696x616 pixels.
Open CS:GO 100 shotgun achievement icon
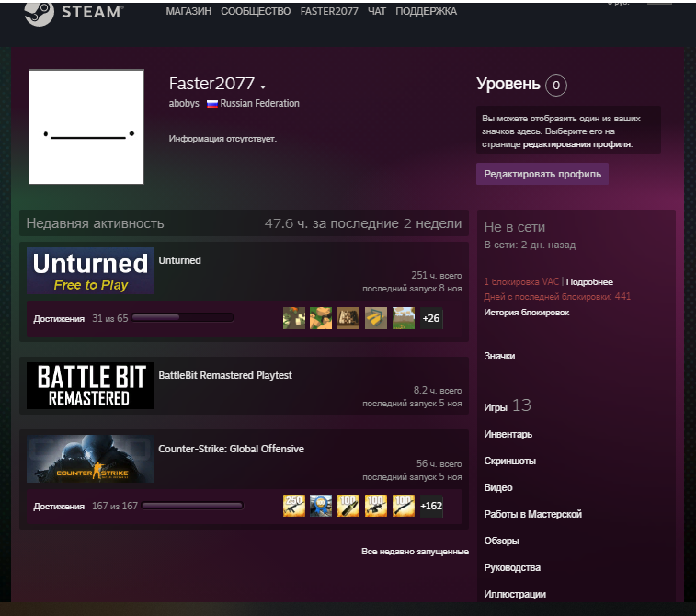(404, 506)
